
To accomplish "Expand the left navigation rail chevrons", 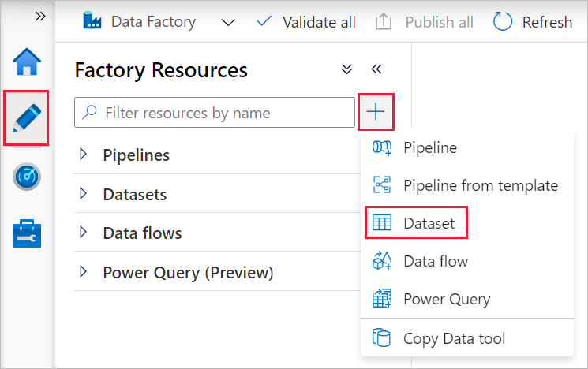I will 39,16.
